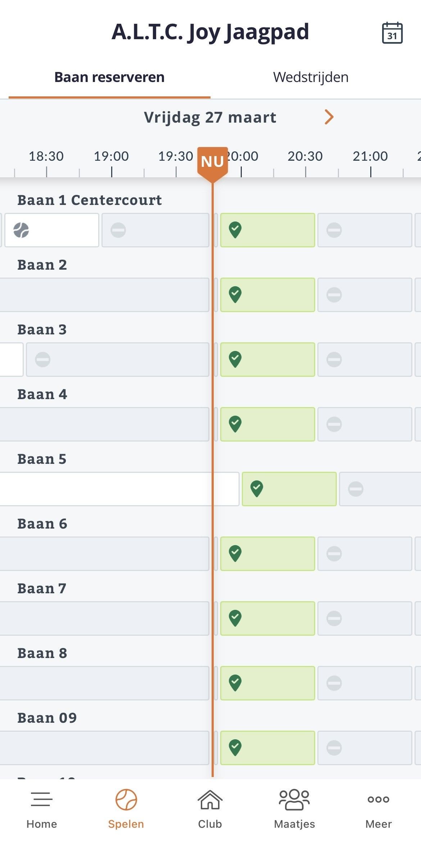
Task: Tap the NU current time marker
Action: click(x=212, y=161)
